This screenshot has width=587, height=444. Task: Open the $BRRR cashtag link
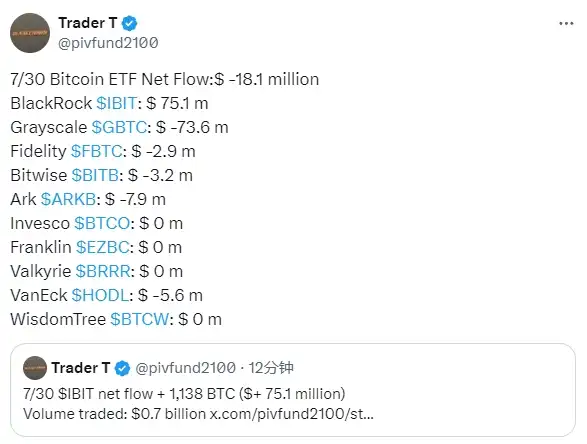103,271
